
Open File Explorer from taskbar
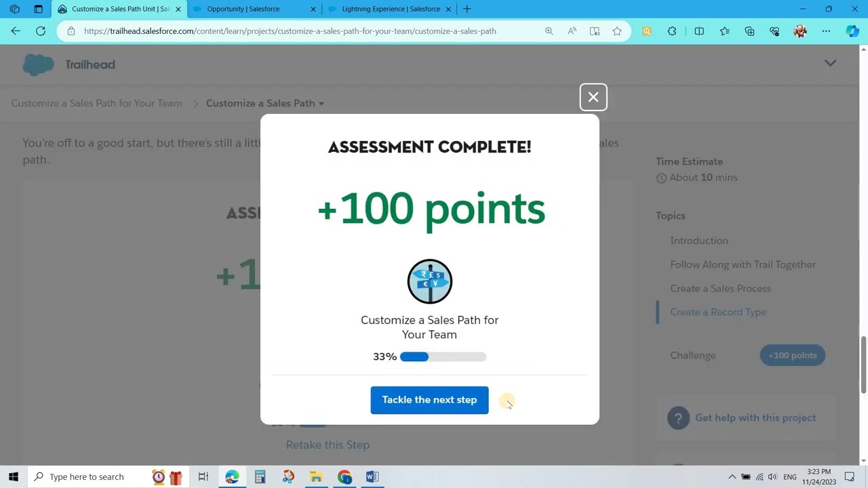click(x=316, y=476)
